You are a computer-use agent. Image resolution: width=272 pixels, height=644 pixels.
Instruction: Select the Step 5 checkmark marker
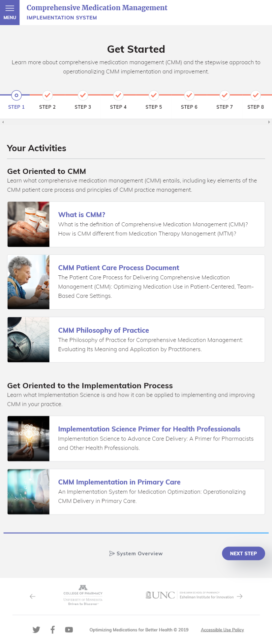(154, 95)
